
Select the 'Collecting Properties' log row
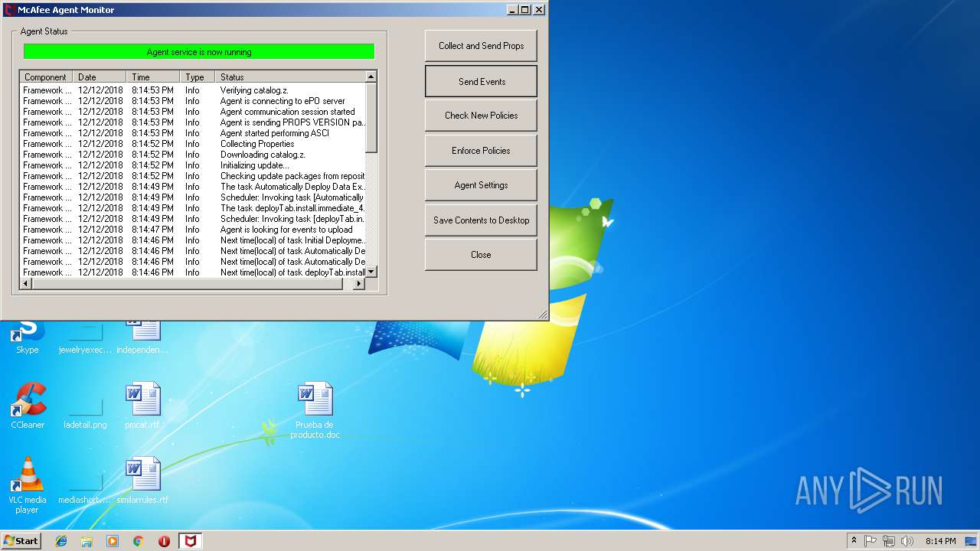(x=193, y=144)
